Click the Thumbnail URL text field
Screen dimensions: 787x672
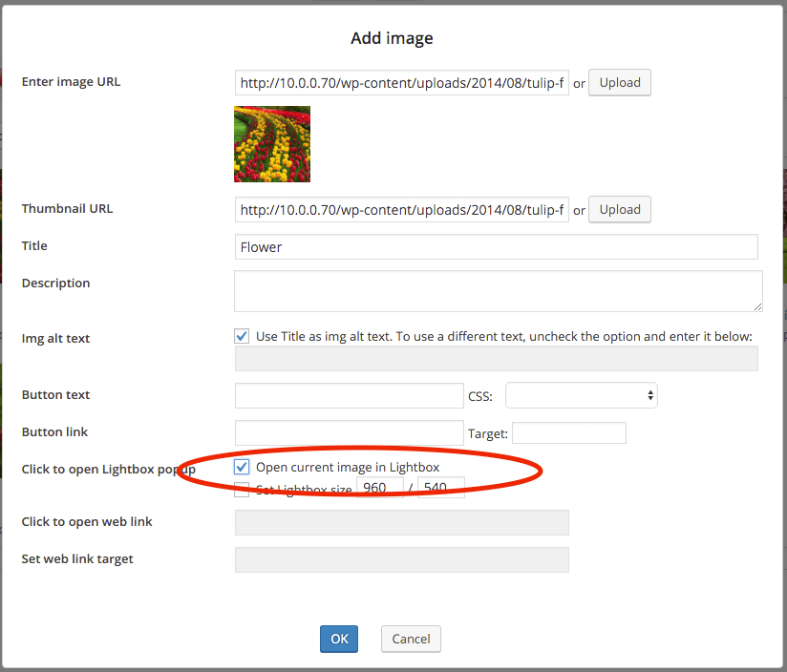pyautogui.click(x=401, y=209)
